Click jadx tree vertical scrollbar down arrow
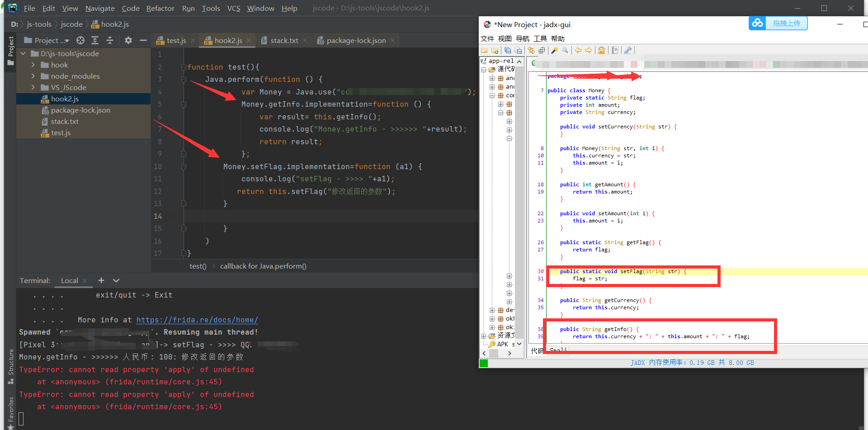Viewport: 868px width, 430px height. (x=519, y=344)
